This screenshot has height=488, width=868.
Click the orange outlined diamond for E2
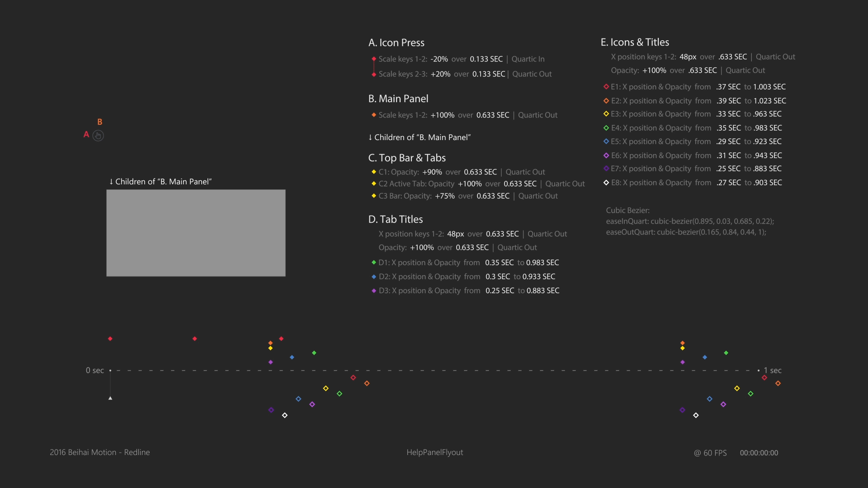point(606,101)
